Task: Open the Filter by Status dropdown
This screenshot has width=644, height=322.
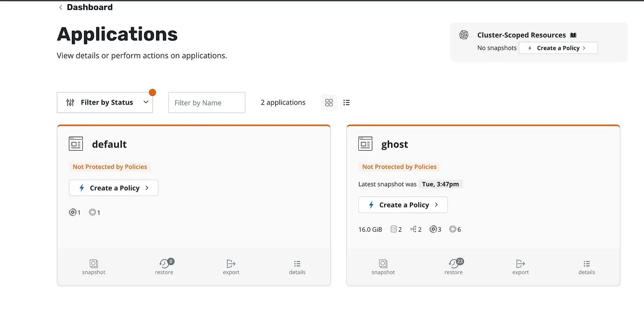Action: tap(105, 102)
